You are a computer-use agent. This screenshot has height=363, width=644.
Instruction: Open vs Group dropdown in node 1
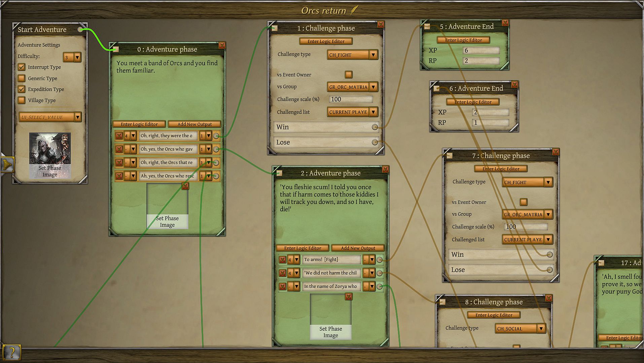(x=353, y=87)
